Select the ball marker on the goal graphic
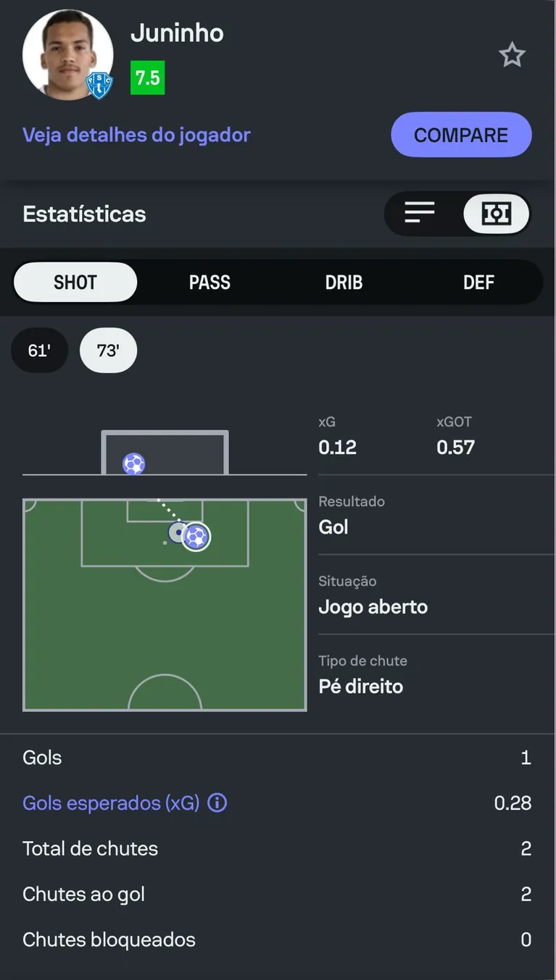The image size is (556, 980). coord(133,464)
